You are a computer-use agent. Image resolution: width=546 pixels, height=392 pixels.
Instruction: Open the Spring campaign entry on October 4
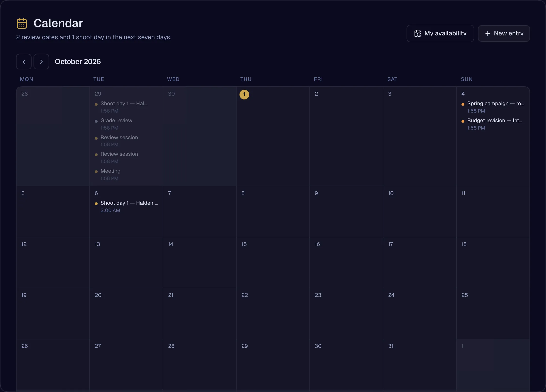tap(493, 107)
